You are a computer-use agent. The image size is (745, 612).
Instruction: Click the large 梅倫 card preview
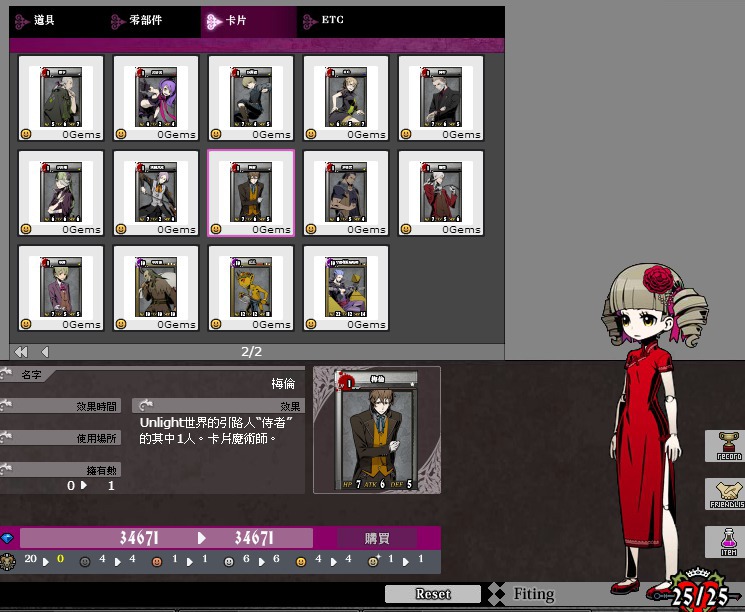[377, 430]
